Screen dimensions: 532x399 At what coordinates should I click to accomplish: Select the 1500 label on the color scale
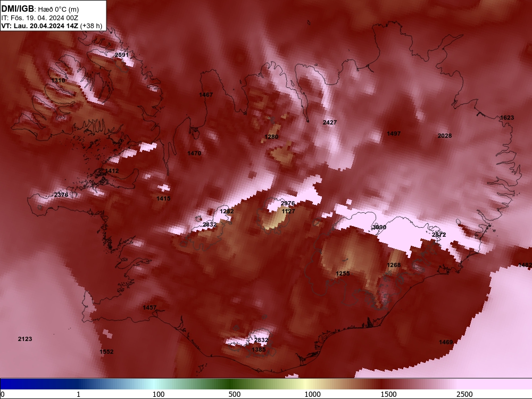tap(388, 394)
